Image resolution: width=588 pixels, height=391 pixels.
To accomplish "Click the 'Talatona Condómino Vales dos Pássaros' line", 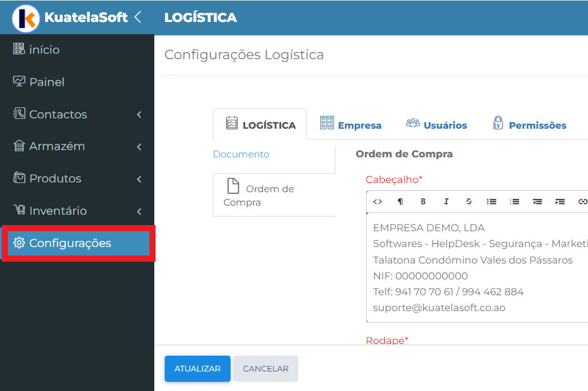I will (473, 260).
